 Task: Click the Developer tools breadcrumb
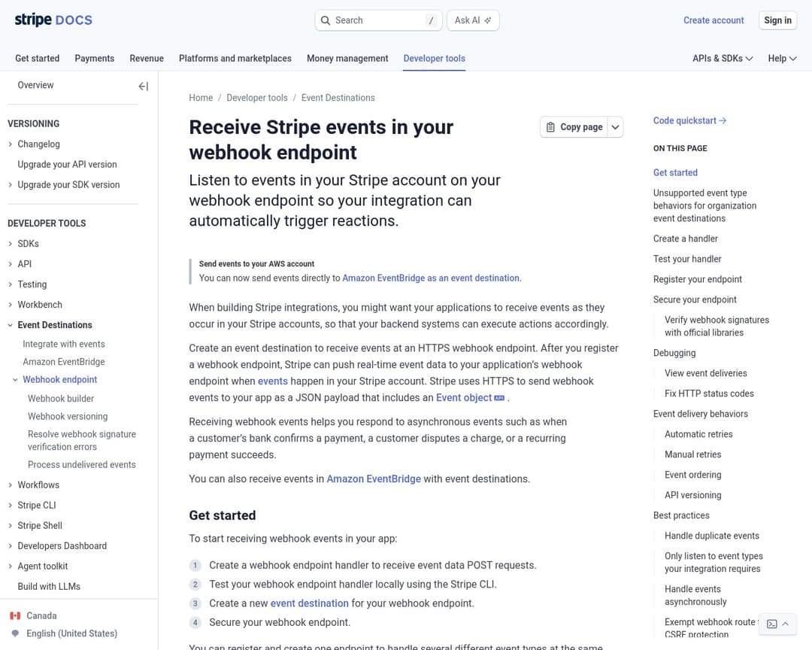click(x=257, y=98)
